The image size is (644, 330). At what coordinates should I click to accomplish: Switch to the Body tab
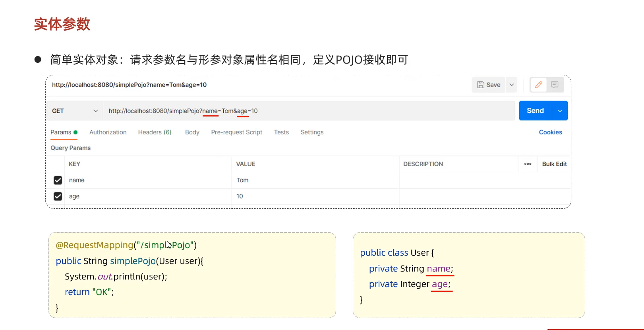click(x=192, y=132)
